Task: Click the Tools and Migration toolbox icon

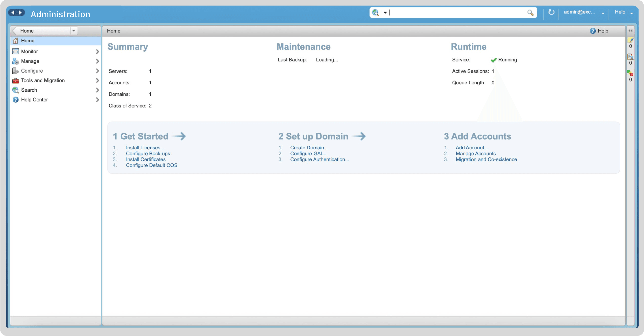Action: click(15, 80)
